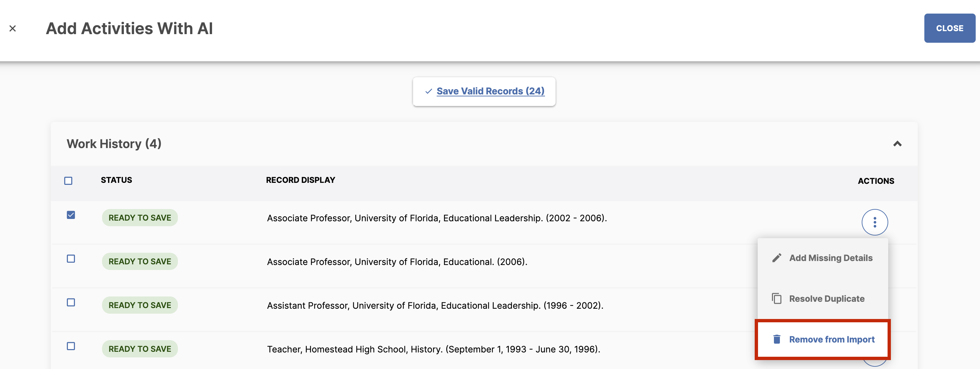The image size is (980, 369).
Task: Click the trash icon for Remove from Import
Action: pos(777,339)
